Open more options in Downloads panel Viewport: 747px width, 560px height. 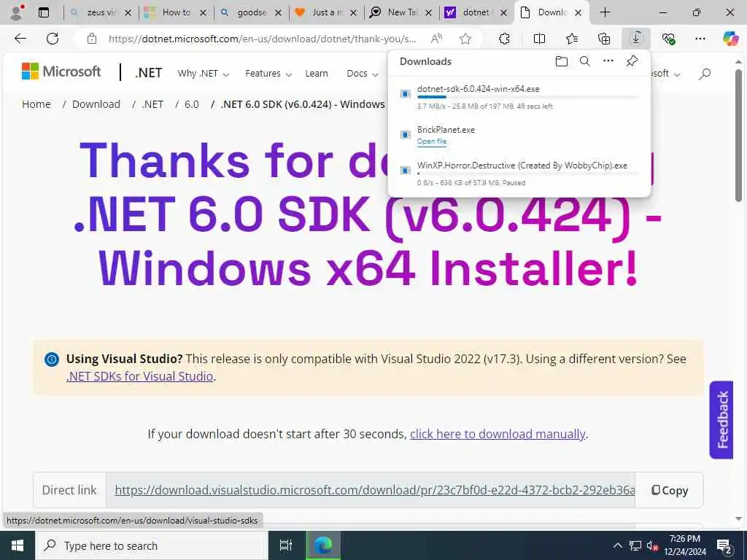[x=608, y=61]
